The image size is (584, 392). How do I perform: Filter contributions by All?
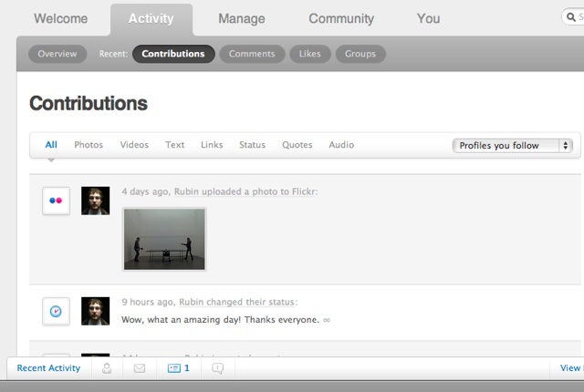(x=51, y=145)
